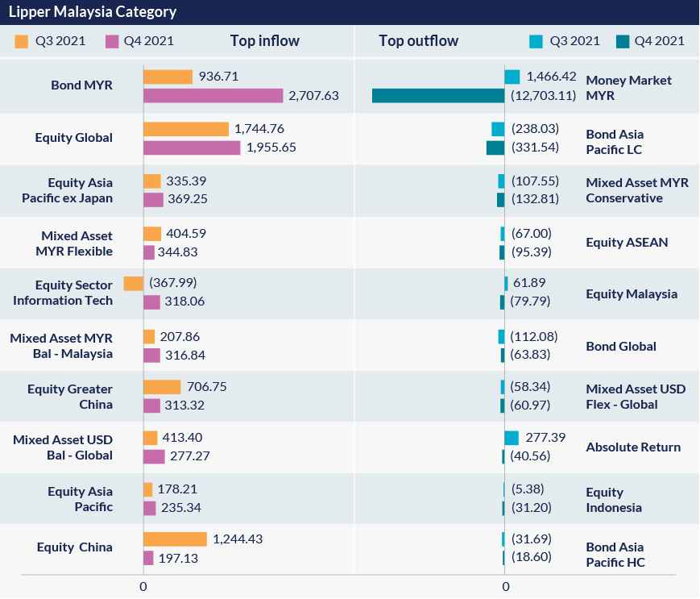Viewport: 700px width, 599px height.
Task: Click the Absolute Return category label
Action: coord(633,447)
